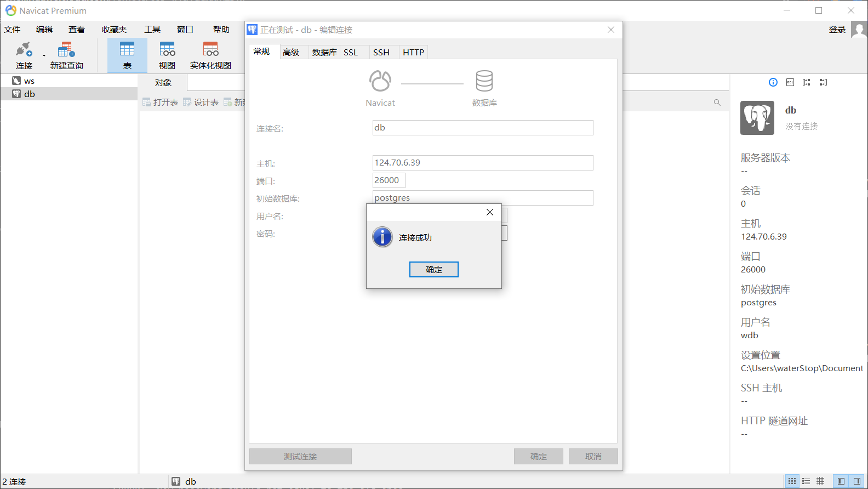This screenshot has height=489, width=868.
Task: Toggle the left navigation pane
Action: pos(841,481)
